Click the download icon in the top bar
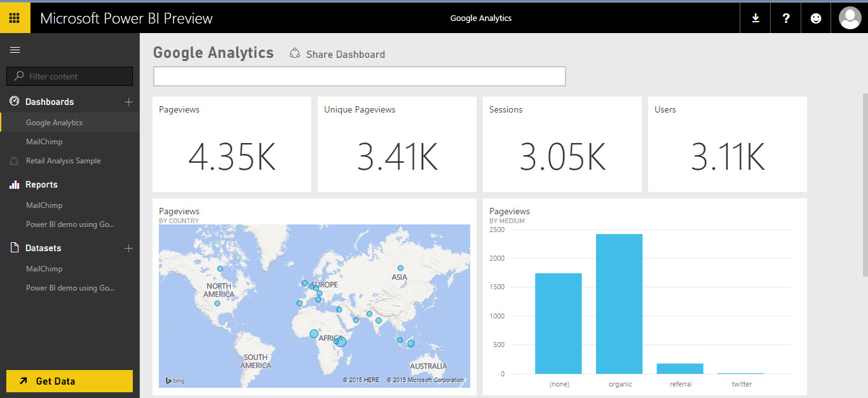This screenshot has width=868, height=398. [x=755, y=17]
